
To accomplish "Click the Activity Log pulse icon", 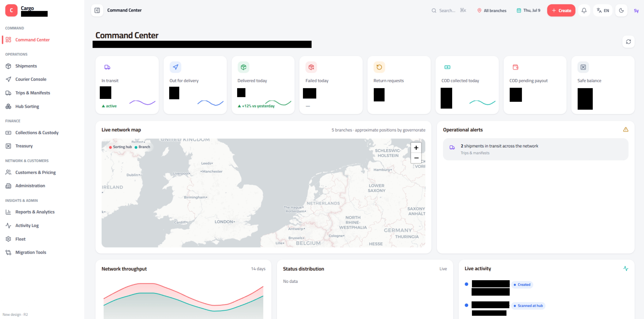I will point(8,225).
